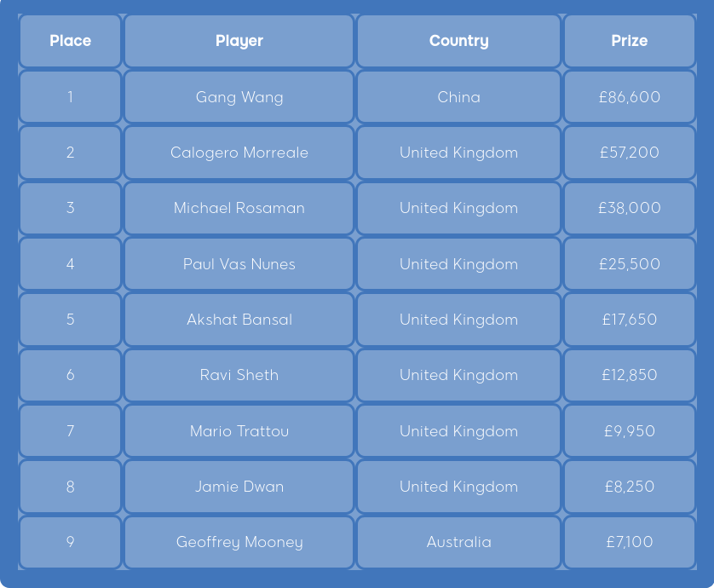Select the Jamie Dwan cell
This screenshot has height=588, width=714.
tap(239, 487)
